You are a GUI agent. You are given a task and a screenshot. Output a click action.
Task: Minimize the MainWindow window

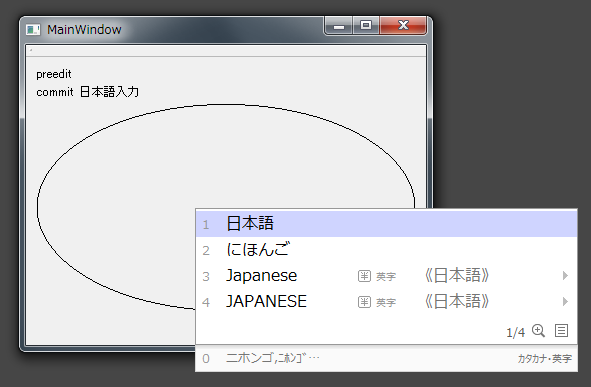click(339, 26)
